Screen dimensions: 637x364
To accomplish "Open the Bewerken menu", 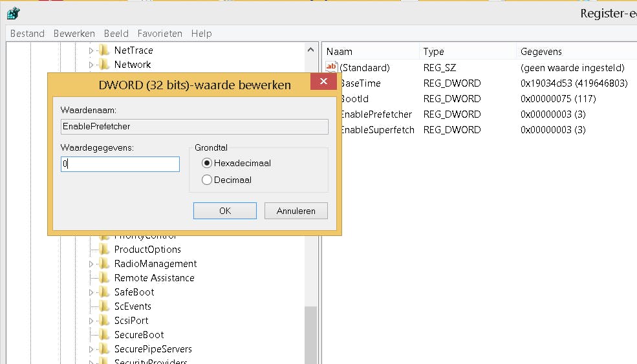I will click(x=74, y=34).
